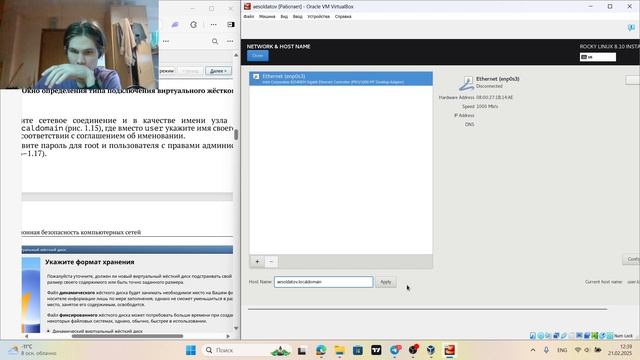Click the vertical scrollbar thumb in the document
This screenshot has width=640, height=360.
point(236,134)
